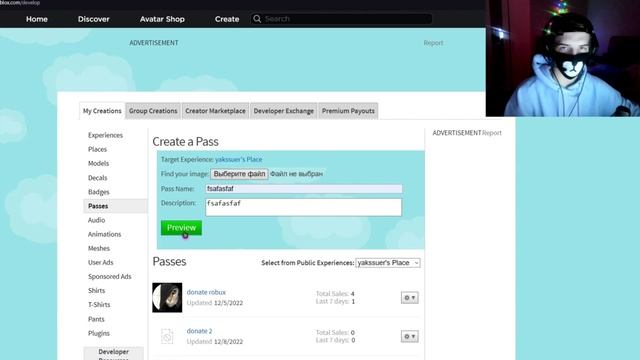The height and width of the screenshot is (360, 640).
Task: Select Passes in the sidebar
Action: coord(115,206)
